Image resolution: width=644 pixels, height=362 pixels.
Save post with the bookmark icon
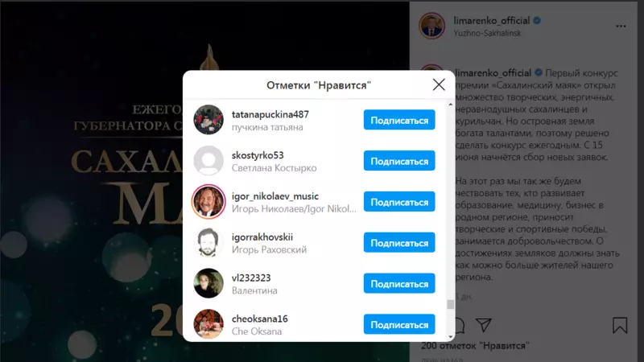(x=620, y=325)
